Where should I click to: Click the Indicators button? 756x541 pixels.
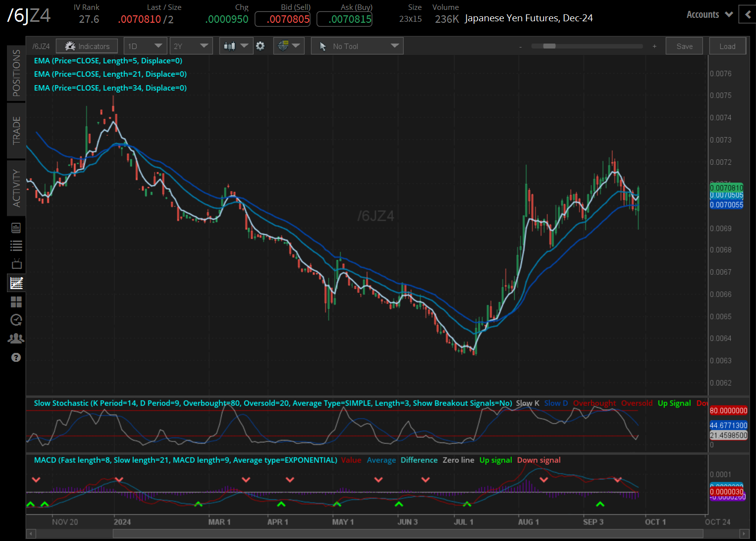coord(87,46)
